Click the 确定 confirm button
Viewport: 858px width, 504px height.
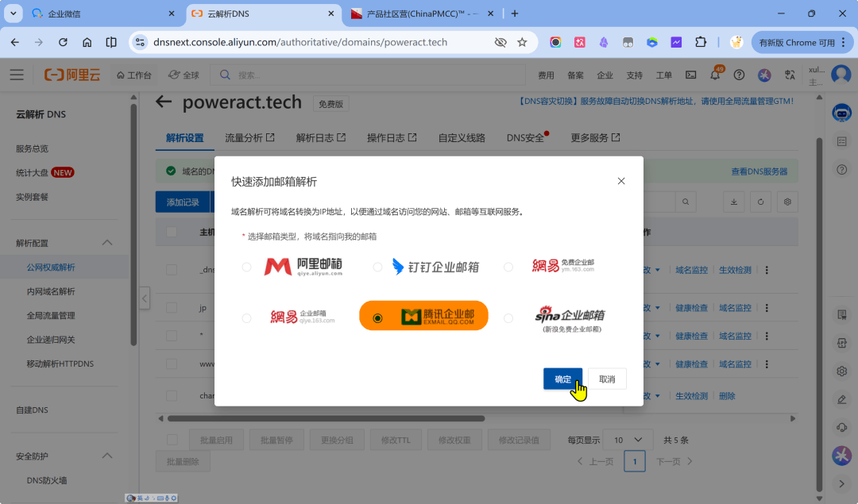562,379
